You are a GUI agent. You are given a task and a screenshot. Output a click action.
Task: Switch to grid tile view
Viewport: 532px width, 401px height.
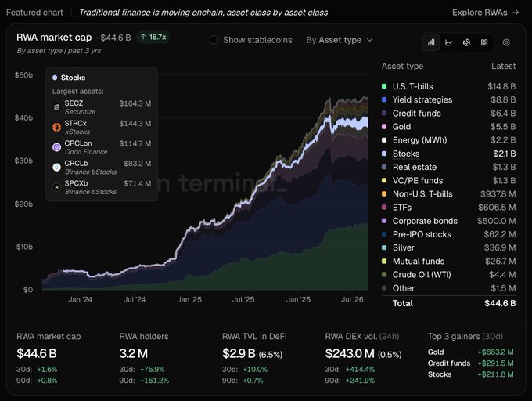click(484, 42)
